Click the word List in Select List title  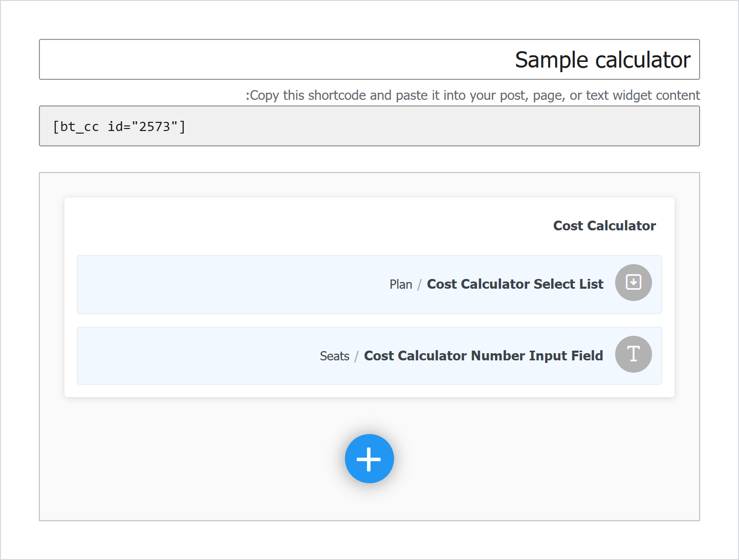coord(592,284)
